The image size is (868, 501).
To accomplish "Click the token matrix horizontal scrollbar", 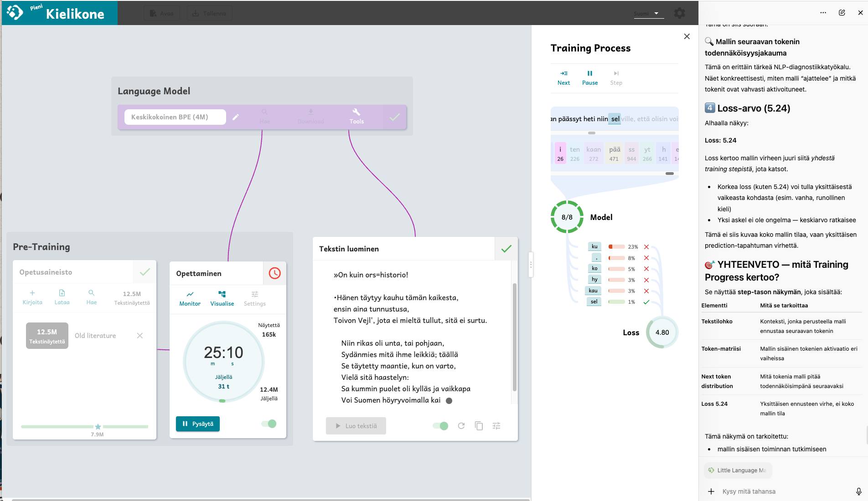I will tap(669, 174).
